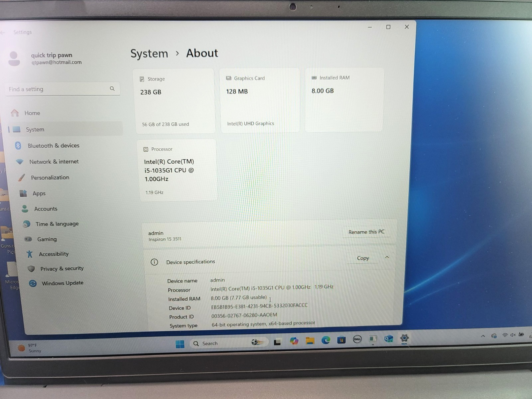Open Task View from the taskbar

pos(277,342)
